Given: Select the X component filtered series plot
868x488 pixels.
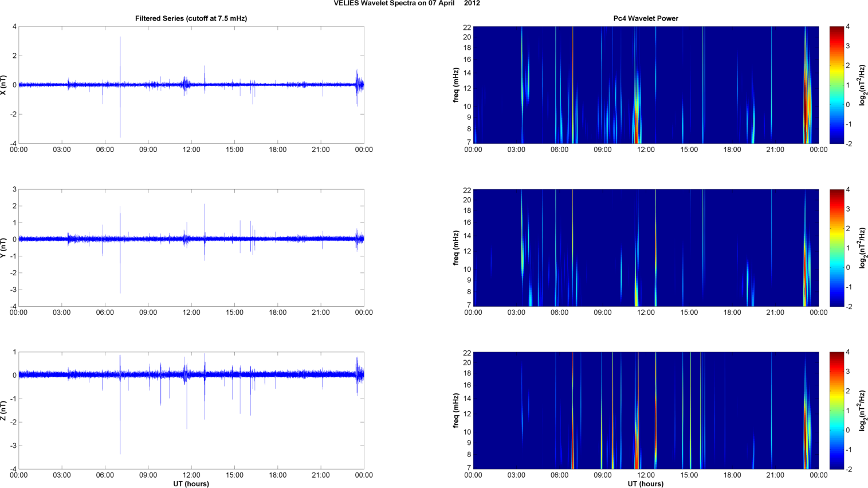Looking at the screenshot, I should pos(191,85).
